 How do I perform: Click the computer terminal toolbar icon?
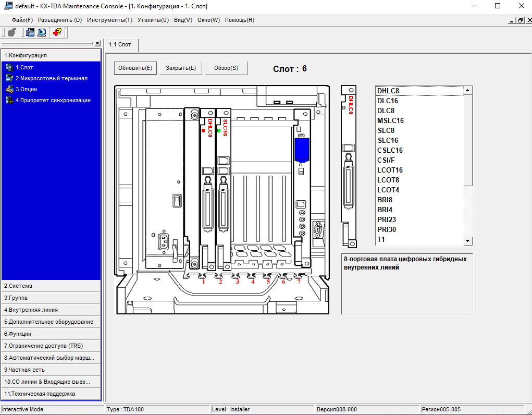42,32
